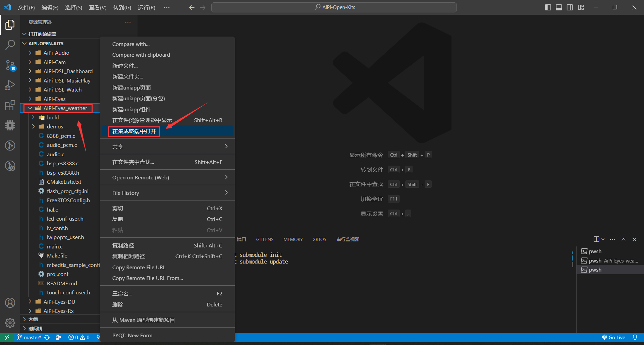Collapse the AiPi-Eyes_weather folder
The width and height of the screenshot is (644, 345).
point(30,108)
